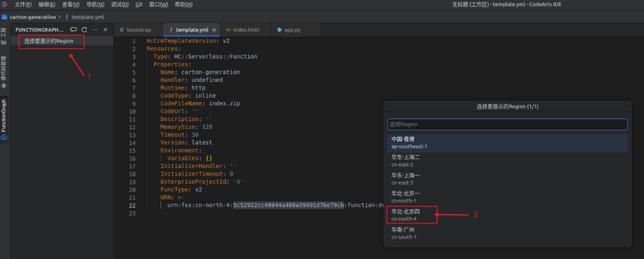
Task: Select region 华北-北京一 cn-north-1
Action: tap(507, 197)
